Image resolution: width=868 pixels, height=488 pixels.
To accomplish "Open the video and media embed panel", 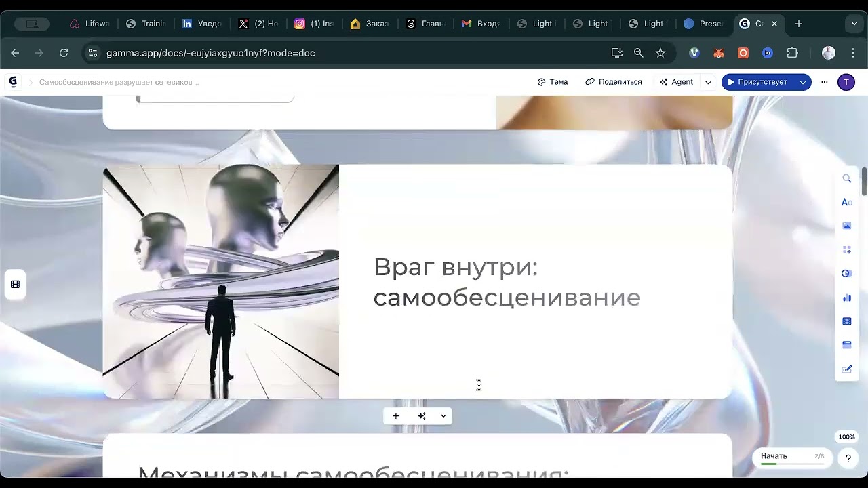I will 847,321.
